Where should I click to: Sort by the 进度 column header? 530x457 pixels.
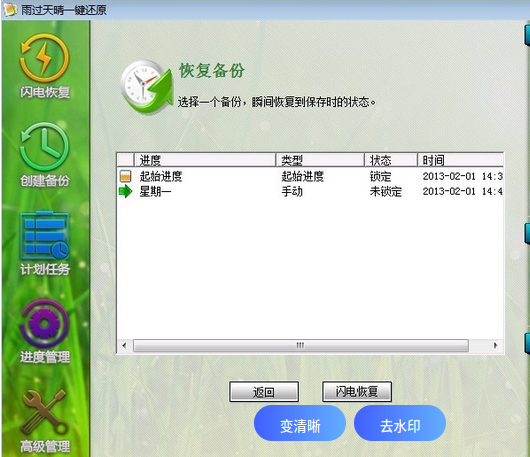pos(205,160)
